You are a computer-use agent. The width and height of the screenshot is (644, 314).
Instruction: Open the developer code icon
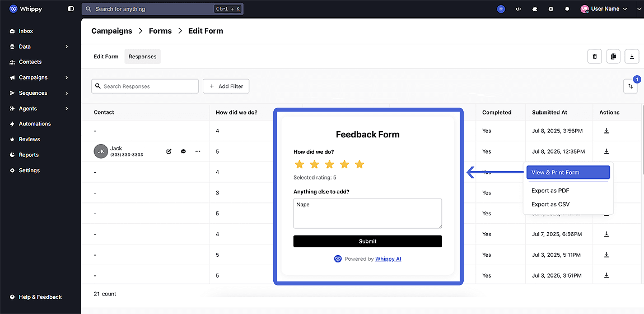tap(519, 8)
